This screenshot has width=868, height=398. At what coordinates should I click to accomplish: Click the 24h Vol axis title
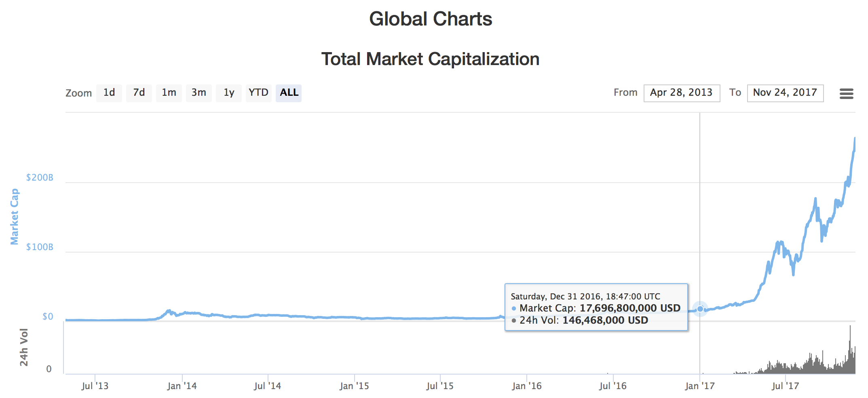click(24, 347)
